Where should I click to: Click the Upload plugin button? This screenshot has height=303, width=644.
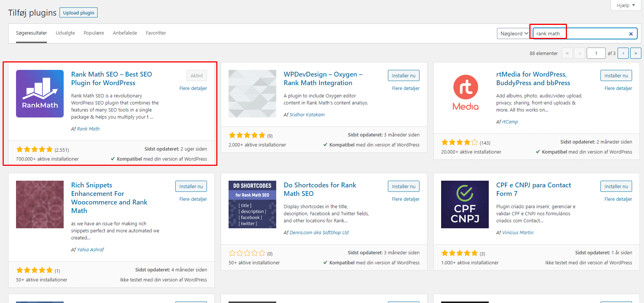(x=79, y=13)
